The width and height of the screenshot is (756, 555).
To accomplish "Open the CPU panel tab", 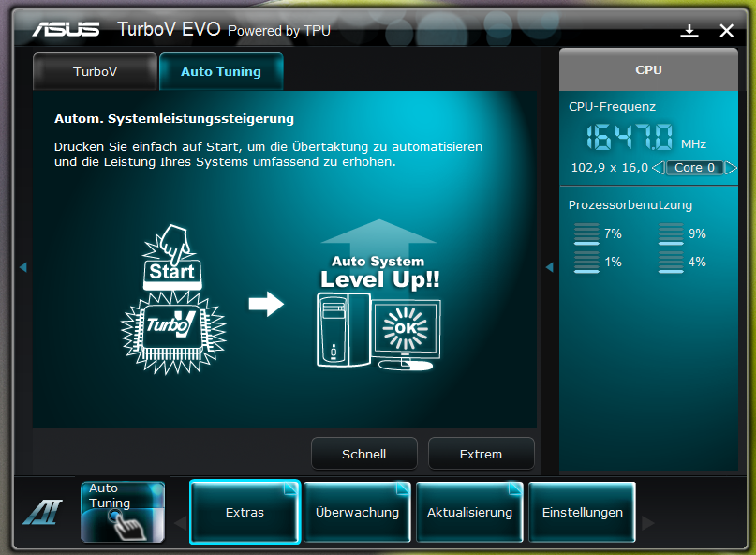I will (648, 69).
